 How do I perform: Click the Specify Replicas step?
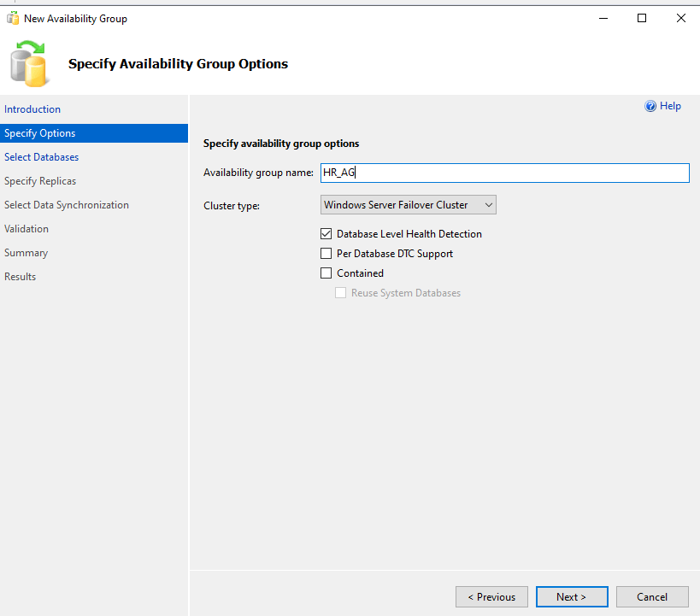pyautogui.click(x=40, y=181)
